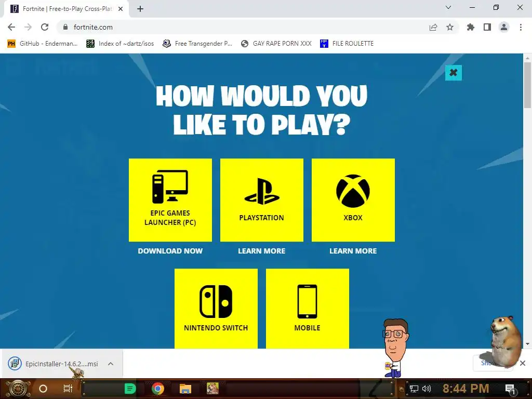The image size is (532, 399).
Task: Bookmark this tab with the star icon
Action: pos(450,27)
